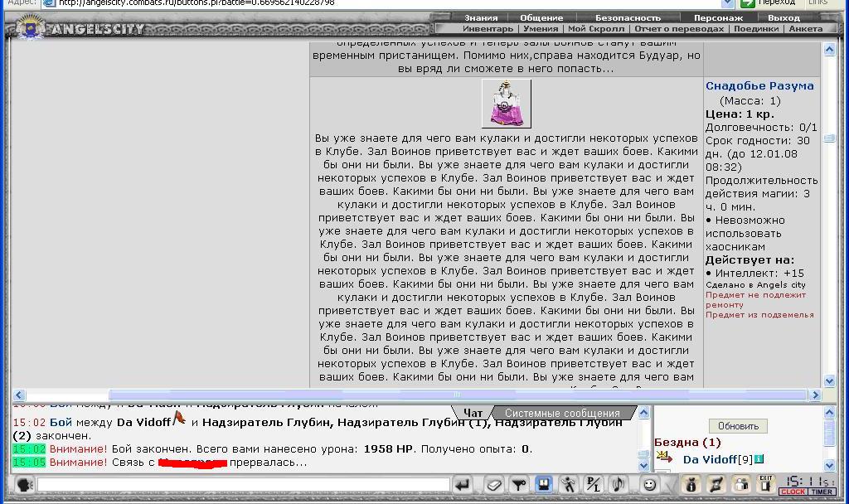
Task: Click the scroll icon in bottom toolbar
Action: pos(716,484)
